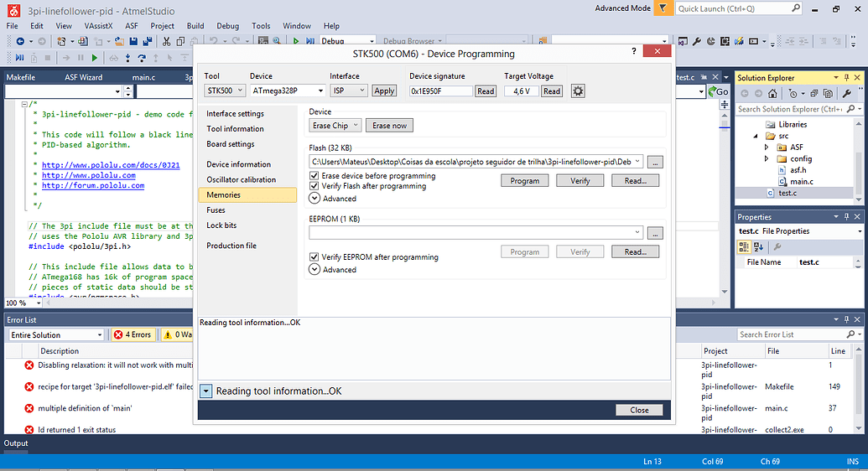Click the Flash Program button
The height and width of the screenshot is (471, 868).
pyautogui.click(x=524, y=180)
